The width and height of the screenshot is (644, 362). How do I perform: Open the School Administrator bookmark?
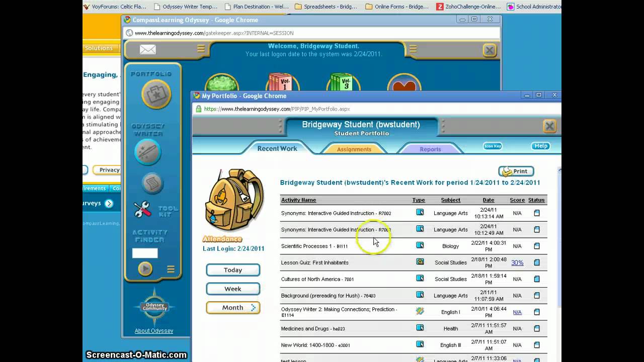point(534,7)
